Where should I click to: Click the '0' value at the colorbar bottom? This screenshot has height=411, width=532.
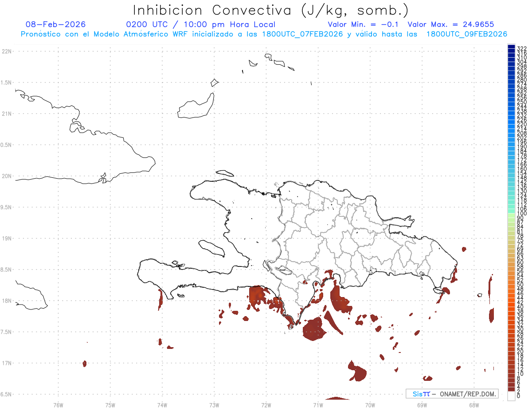[x=519, y=395]
